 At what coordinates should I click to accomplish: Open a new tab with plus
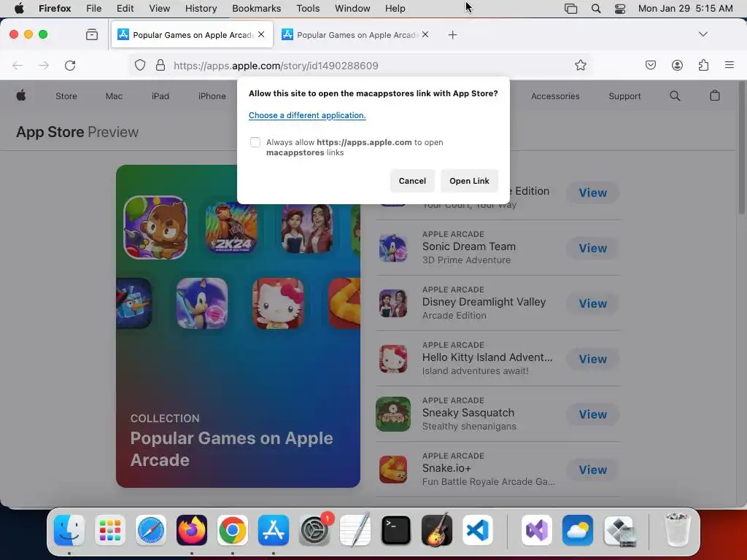click(x=452, y=35)
